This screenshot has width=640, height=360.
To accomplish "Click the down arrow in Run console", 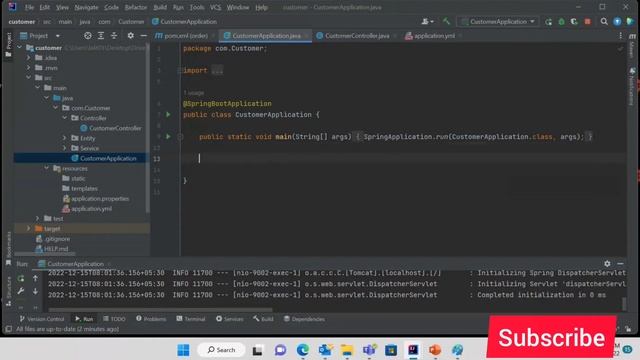I will [36, 291].
